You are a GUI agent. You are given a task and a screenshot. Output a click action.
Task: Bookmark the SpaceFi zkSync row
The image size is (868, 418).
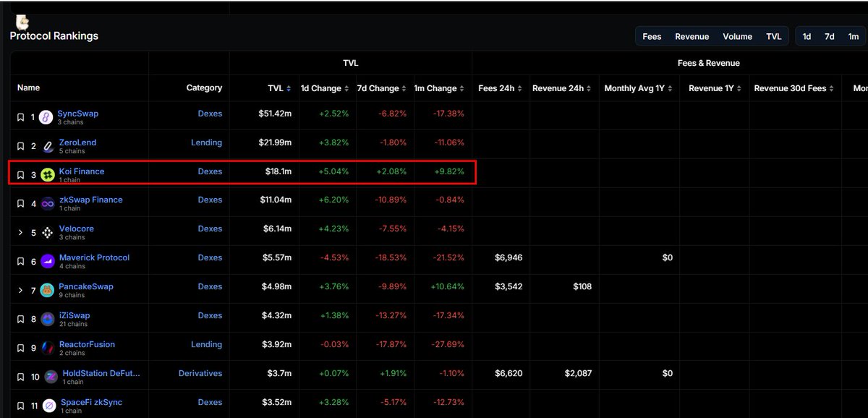click(x=20, y=406)
